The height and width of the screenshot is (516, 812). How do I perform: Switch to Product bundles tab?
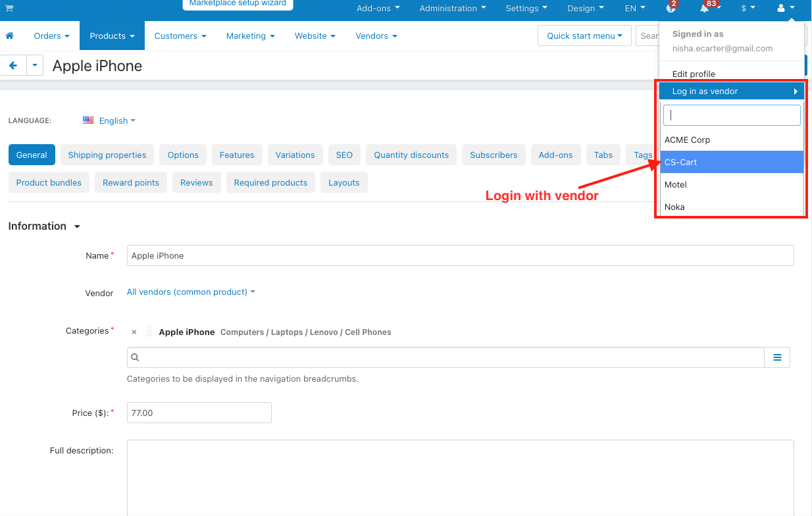click(x=49, y=182)
